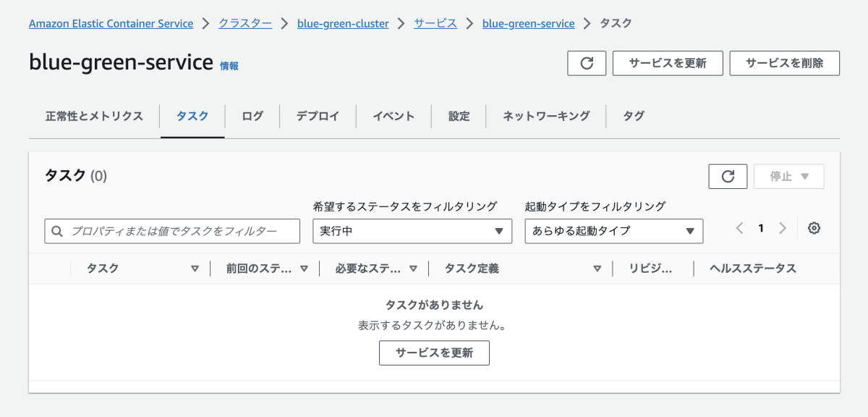Select the タスク tab
This screenshot has height=417, width=868.
coord(192,116)
